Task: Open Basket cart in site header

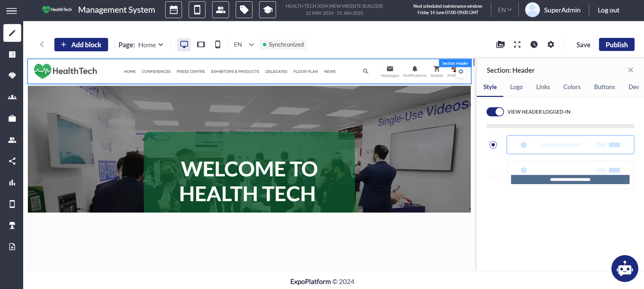Action: [436, 71]
